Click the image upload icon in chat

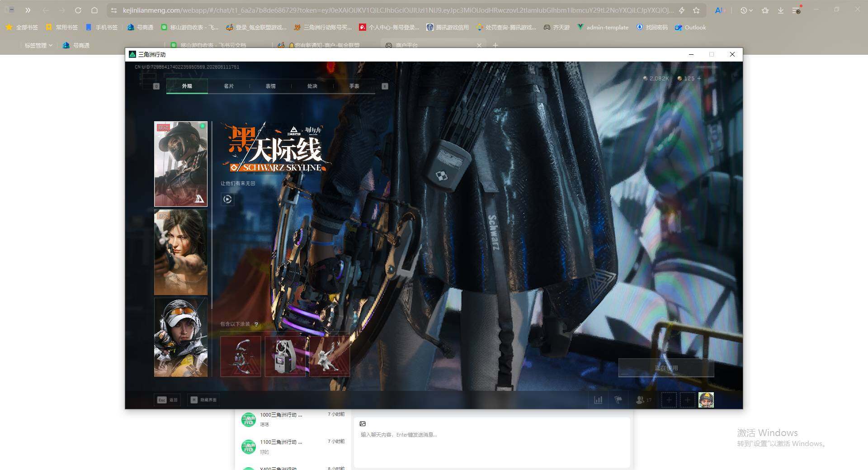(x=363, y=424)
